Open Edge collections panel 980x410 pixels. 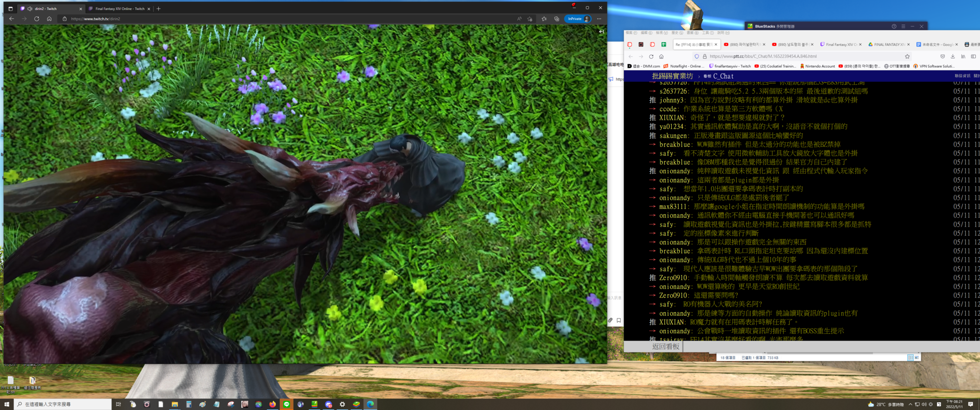[x=557, y=19]
